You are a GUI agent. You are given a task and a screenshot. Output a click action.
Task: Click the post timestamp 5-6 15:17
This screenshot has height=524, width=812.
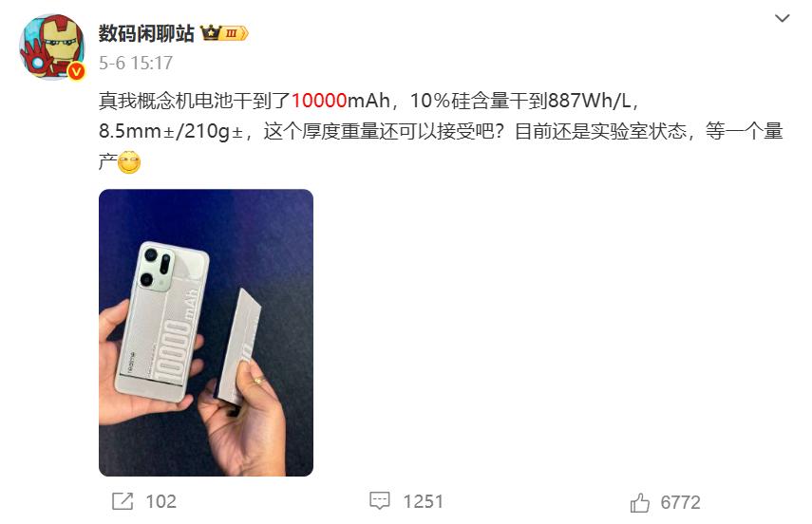point(136,64)
